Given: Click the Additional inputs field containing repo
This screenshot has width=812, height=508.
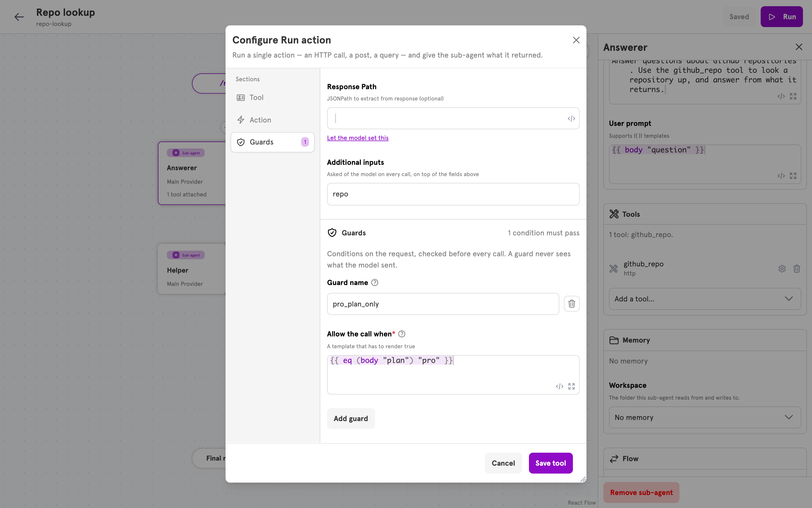Looking at the screenshot, I should [453, 194].
